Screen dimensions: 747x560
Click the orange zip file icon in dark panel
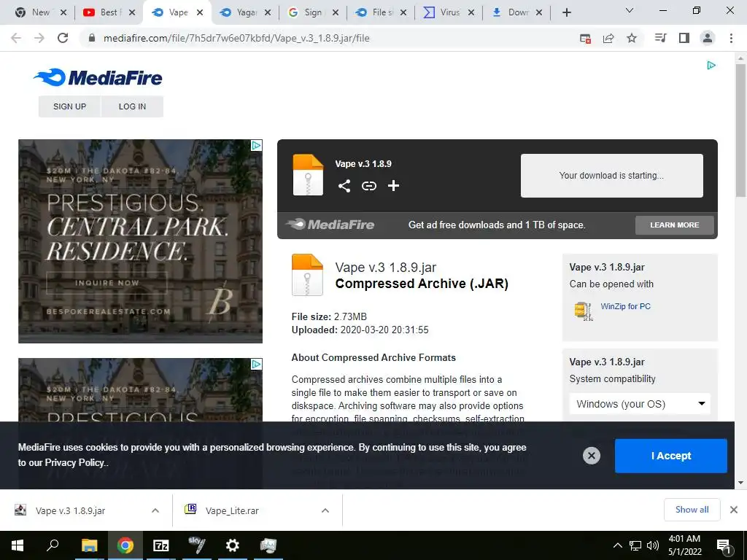tap(308, 175)
